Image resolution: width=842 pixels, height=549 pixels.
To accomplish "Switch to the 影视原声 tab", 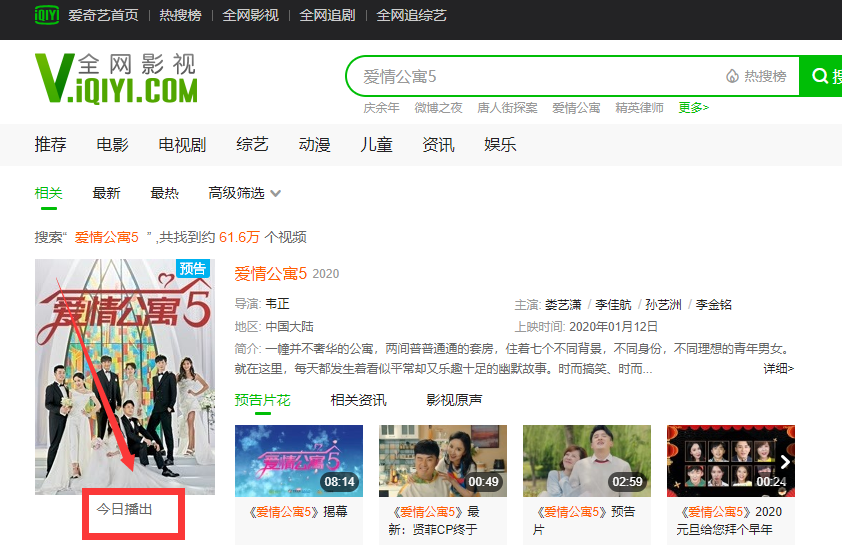I will (454, 400).
